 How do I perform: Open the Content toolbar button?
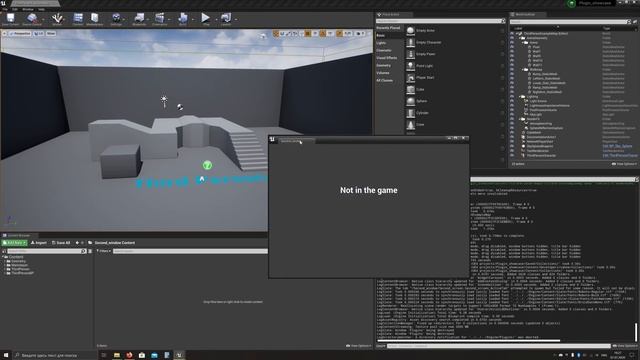pyautogui.click(x=78, y=18)
